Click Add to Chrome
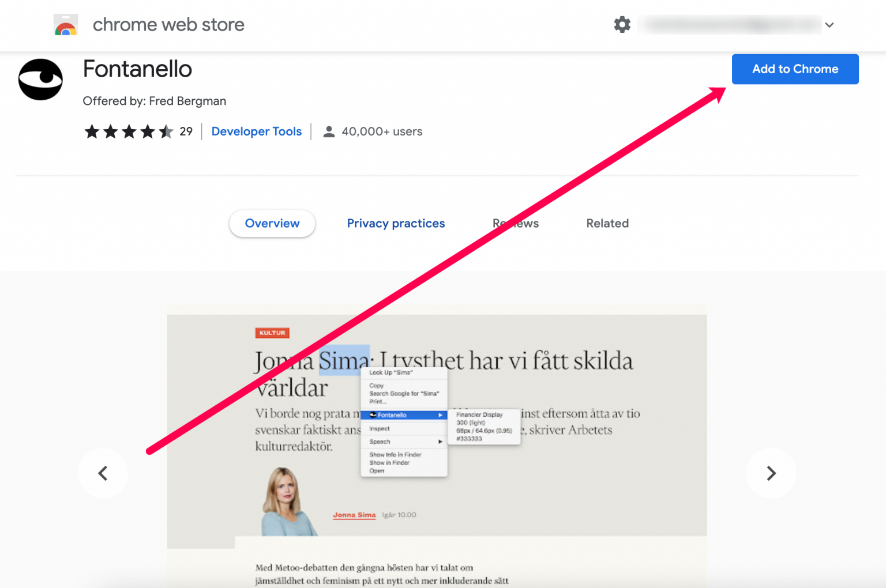The image size is (886, 588). point(795,69)
